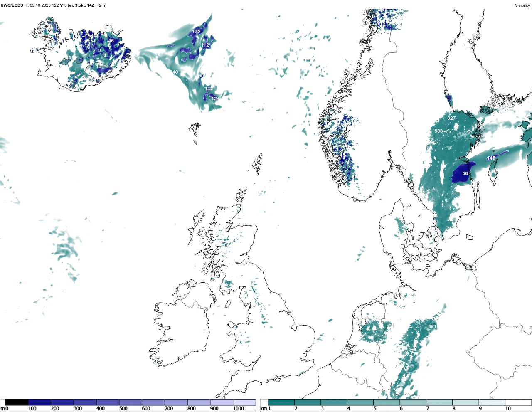Select the 1–2 km dark teal swatch

coord(281,402)
